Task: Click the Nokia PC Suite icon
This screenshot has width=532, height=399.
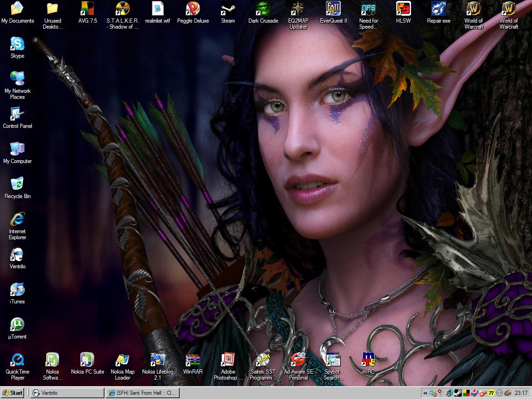Action: (88, 363)
